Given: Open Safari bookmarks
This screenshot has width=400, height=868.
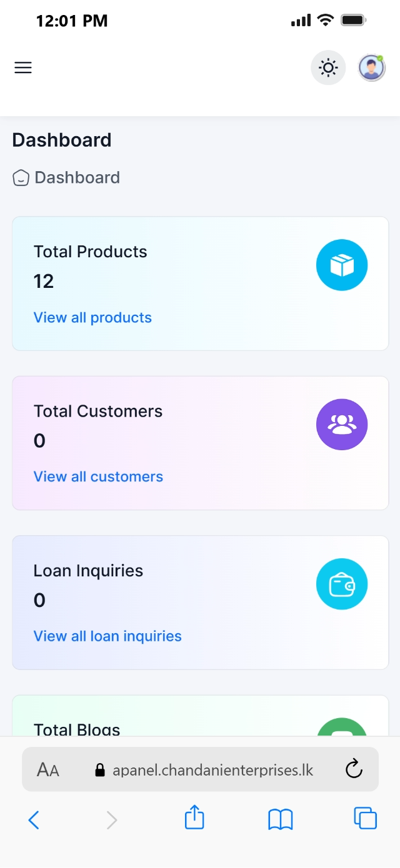Looking at the screenshot, I should (x=281, y=819).
